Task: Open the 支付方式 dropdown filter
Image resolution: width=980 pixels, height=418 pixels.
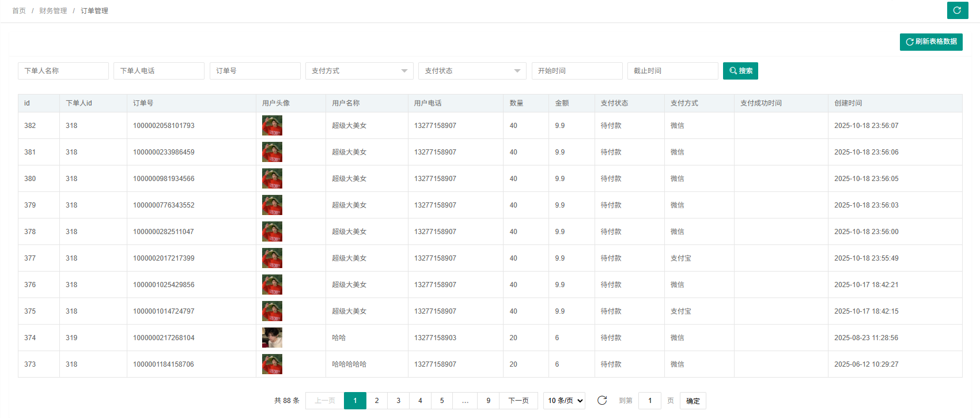Action: 359,71
